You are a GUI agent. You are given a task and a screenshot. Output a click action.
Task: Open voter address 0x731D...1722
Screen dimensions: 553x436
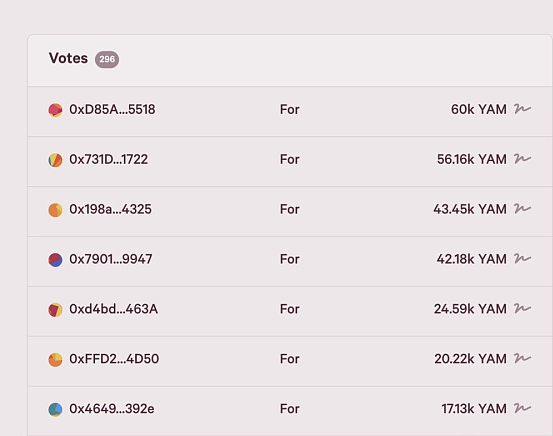click(x=109, y=159)
